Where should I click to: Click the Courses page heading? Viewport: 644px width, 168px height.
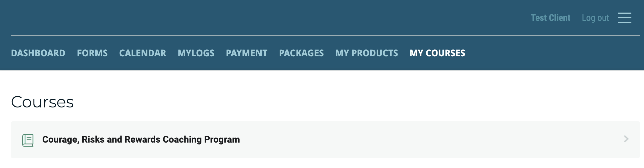(42, 102)
